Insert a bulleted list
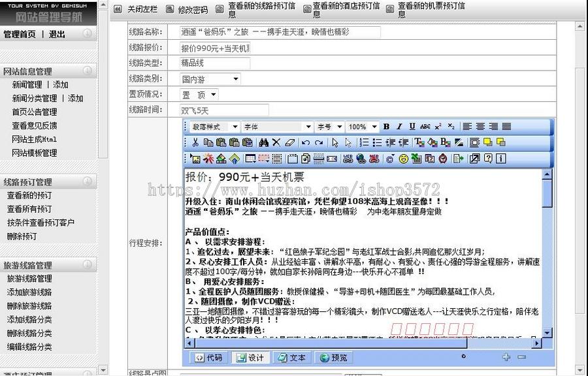The height and width of the screenshot is (376, 588). coord(377,142)
